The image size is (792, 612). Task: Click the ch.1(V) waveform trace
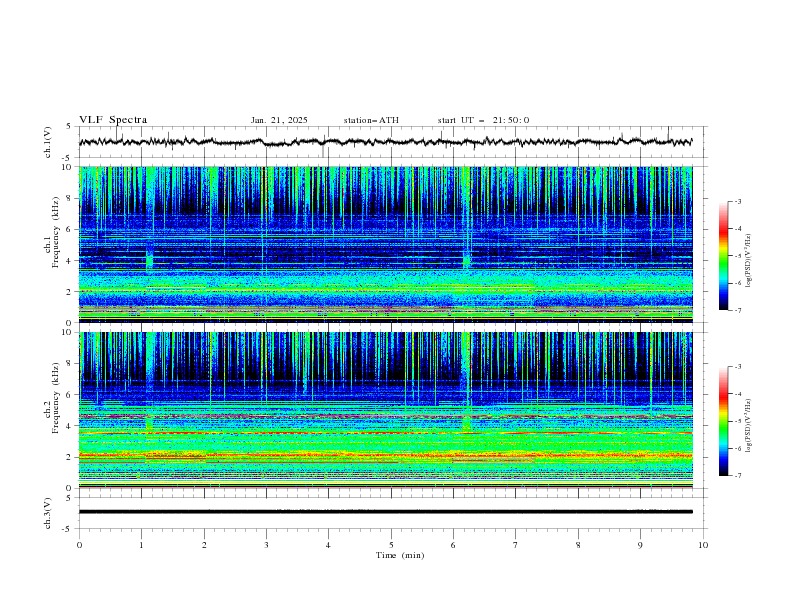[385, 142]
